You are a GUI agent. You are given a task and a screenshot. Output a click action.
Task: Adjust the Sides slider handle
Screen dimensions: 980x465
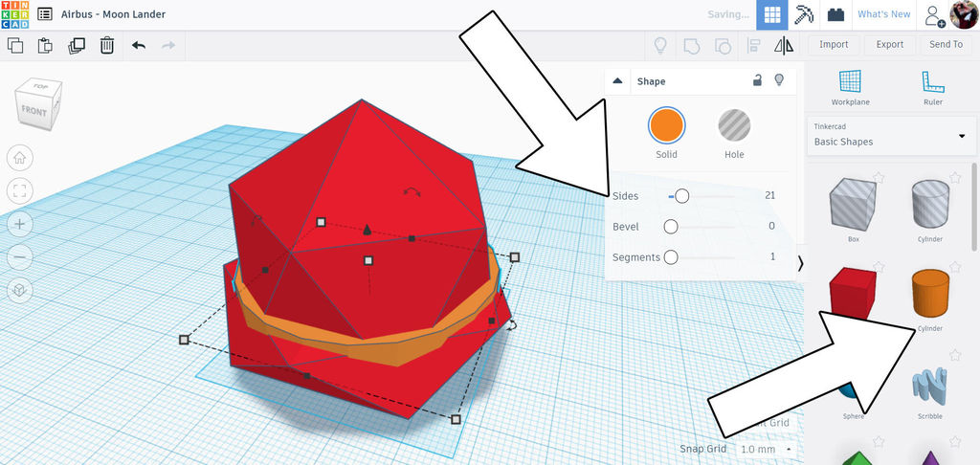[681, 196]
